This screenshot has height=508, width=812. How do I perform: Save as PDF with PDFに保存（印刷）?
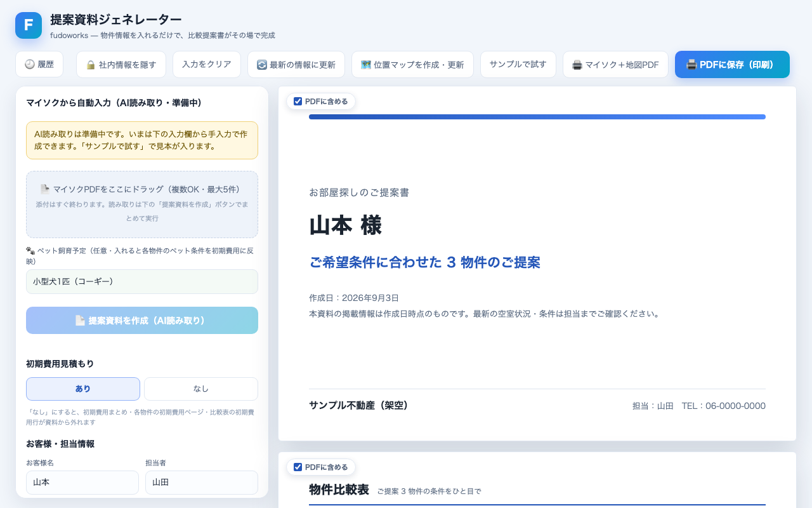coord(732,64)
